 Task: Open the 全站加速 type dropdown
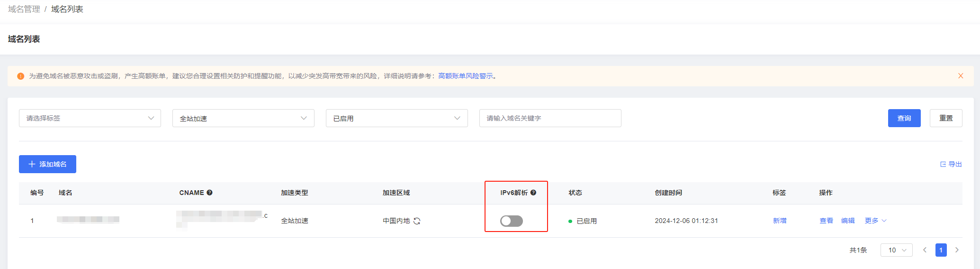click(x=243, y=118)
